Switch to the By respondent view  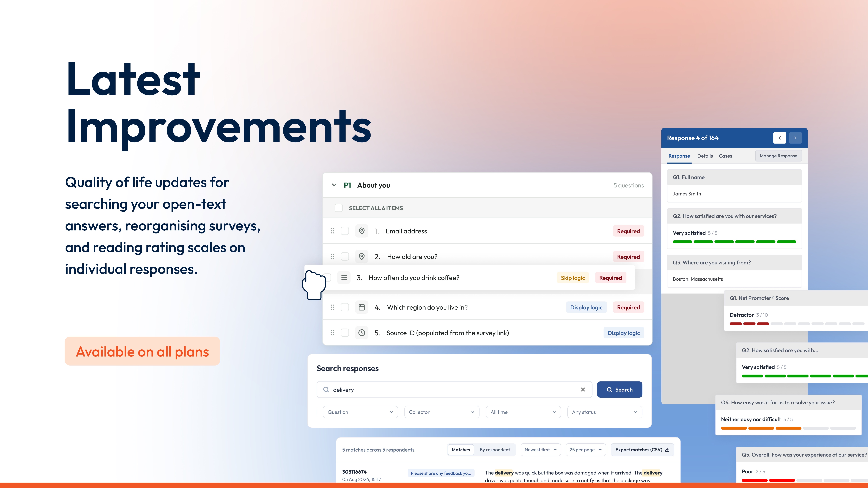click(495, 450)
